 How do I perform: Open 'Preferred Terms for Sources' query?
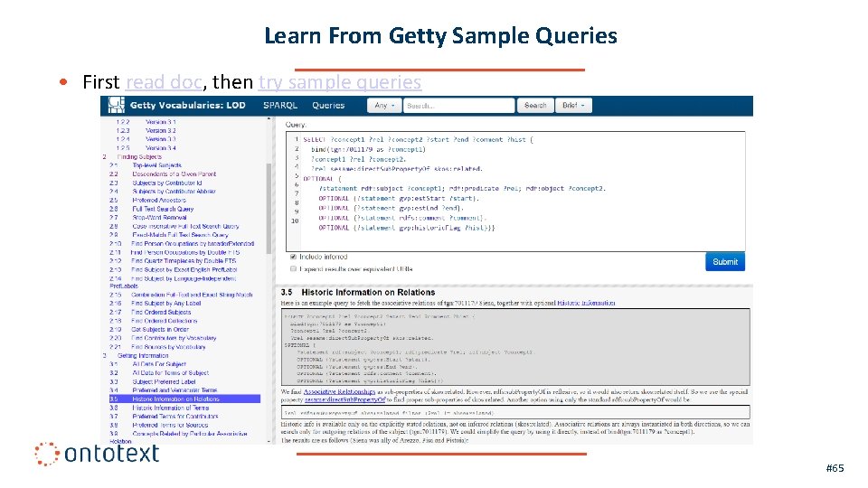(170, 426)
